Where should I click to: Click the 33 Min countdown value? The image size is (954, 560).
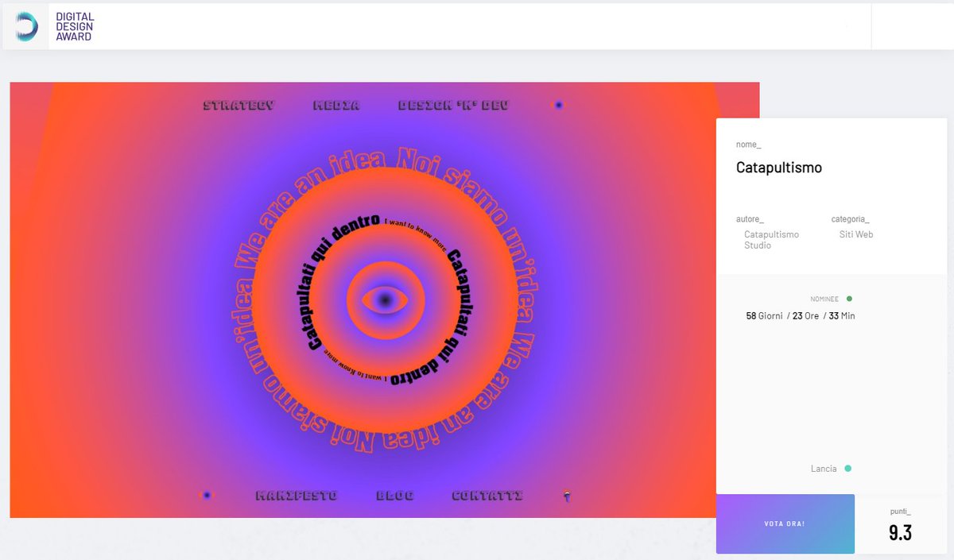pos(842,315)
